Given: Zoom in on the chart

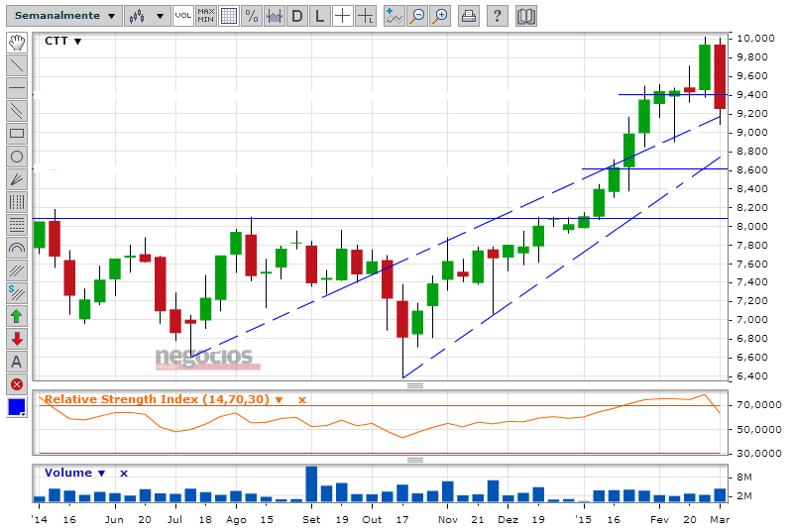Looking at the screenshot, I should (x=440, y=16).
